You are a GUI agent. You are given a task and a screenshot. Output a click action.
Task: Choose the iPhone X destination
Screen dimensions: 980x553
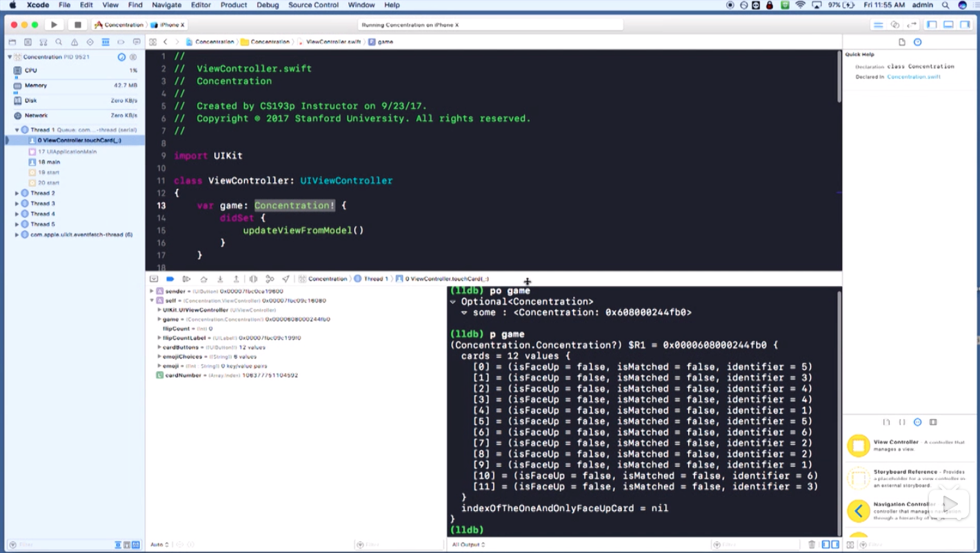pos(168,25)
